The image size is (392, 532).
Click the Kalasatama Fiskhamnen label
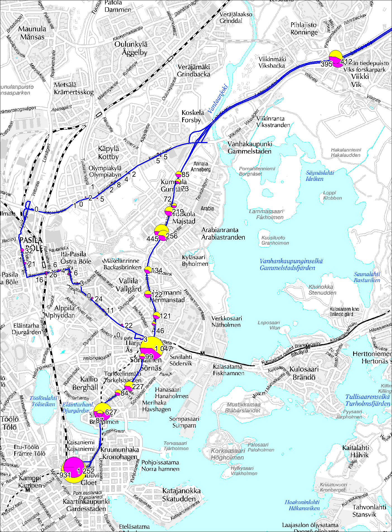click(x=229, y=370)
